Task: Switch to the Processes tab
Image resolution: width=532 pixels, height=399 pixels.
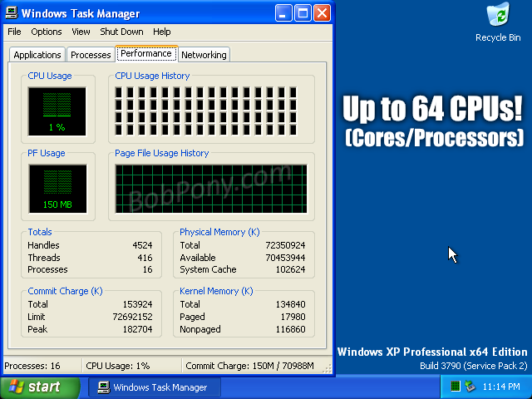Action: pyautogui.click(x=91, y=55)
